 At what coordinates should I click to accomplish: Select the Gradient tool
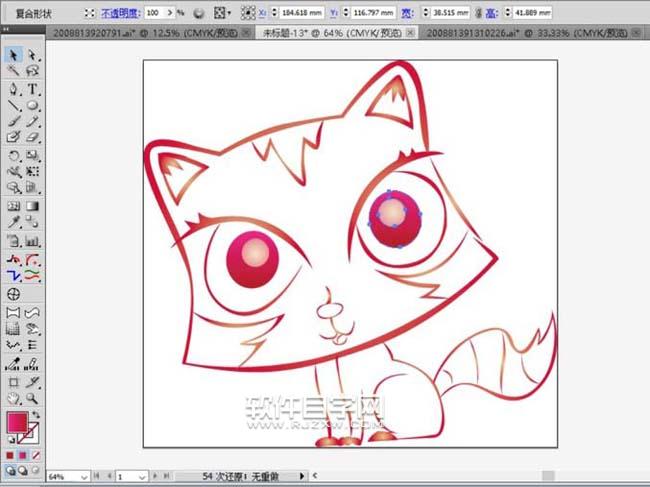point(32,206)
